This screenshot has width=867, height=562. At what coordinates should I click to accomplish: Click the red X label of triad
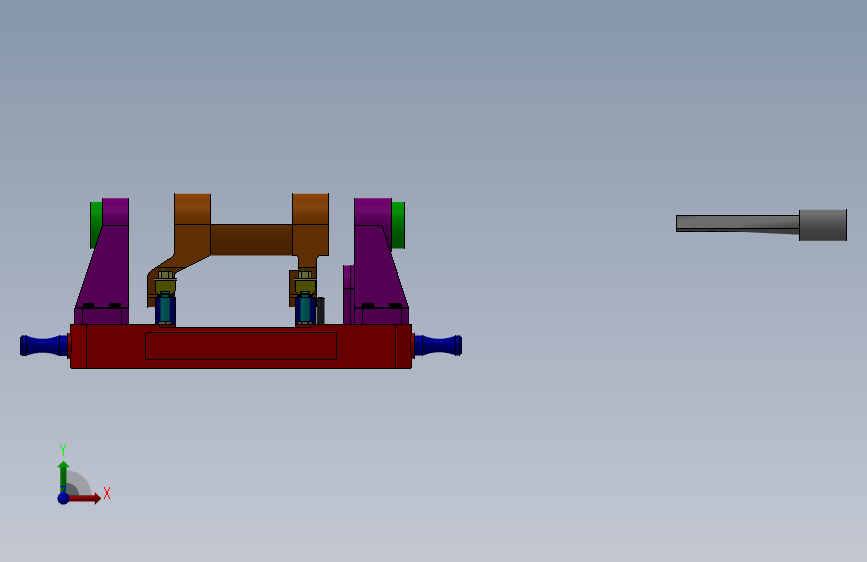coord(107,493)
